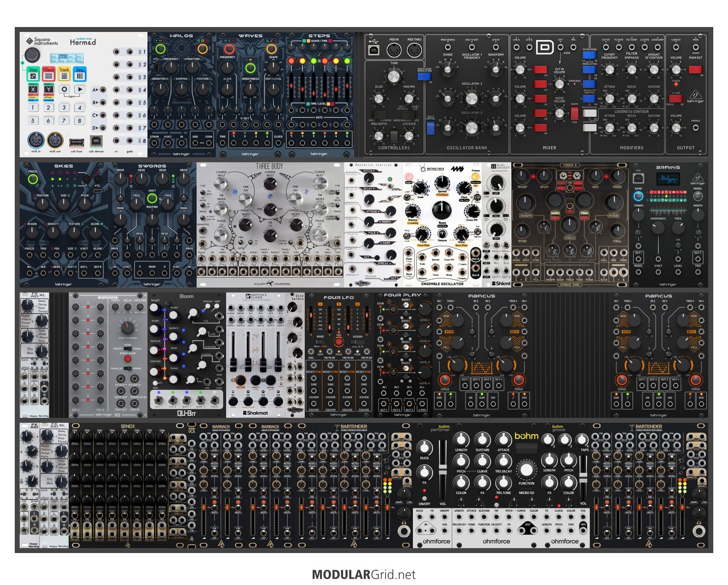Click the usb host port on Hermod

[x=76, y=142]
